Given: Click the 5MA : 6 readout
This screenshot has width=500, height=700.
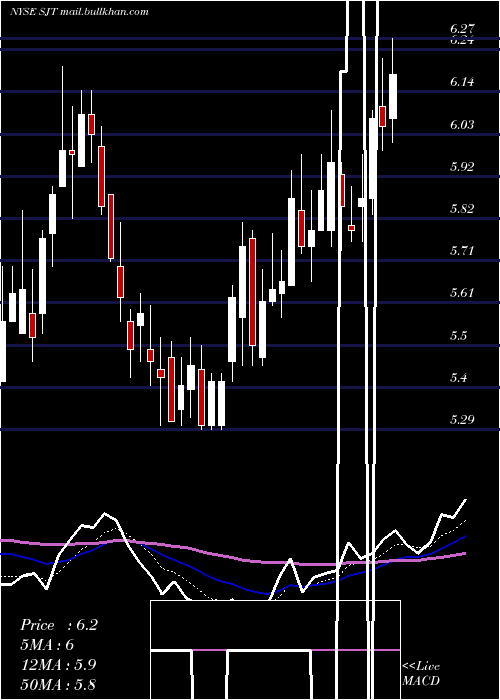Looking at the screenshot, I should click(47, 645).
